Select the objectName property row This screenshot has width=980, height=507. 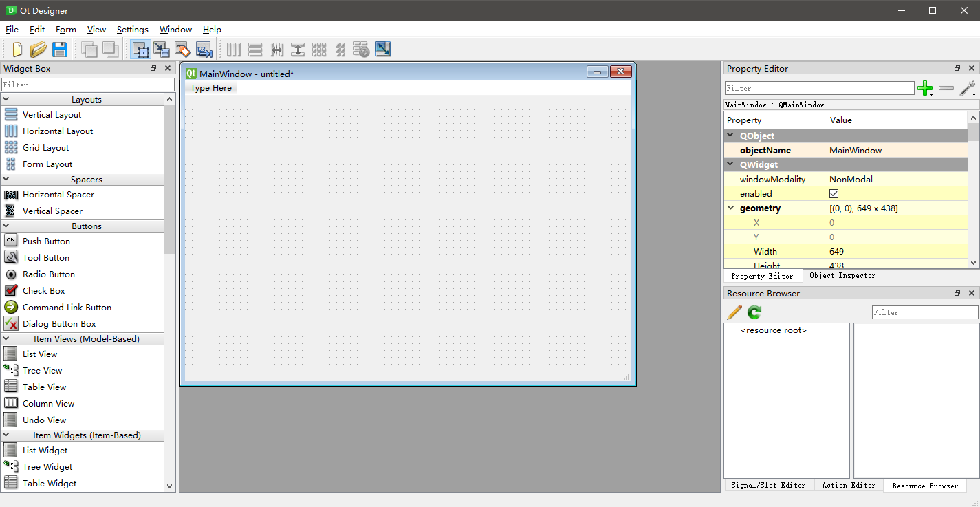[845, 151]
